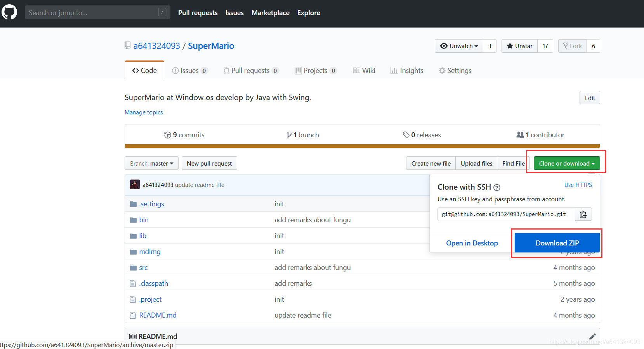644x349 pixels.
Task: Click the .project file icon
Action: 133,299
